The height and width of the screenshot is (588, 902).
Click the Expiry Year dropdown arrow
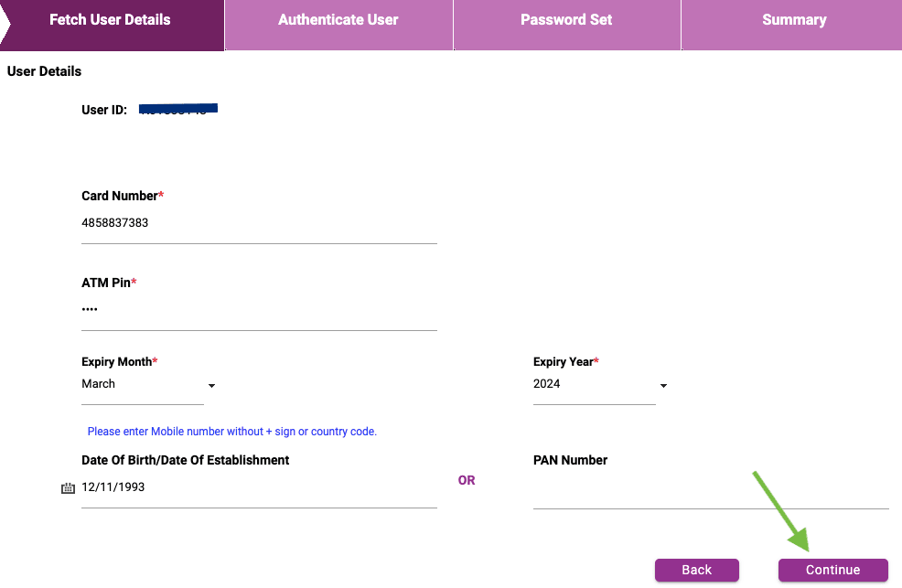point(663,386)
